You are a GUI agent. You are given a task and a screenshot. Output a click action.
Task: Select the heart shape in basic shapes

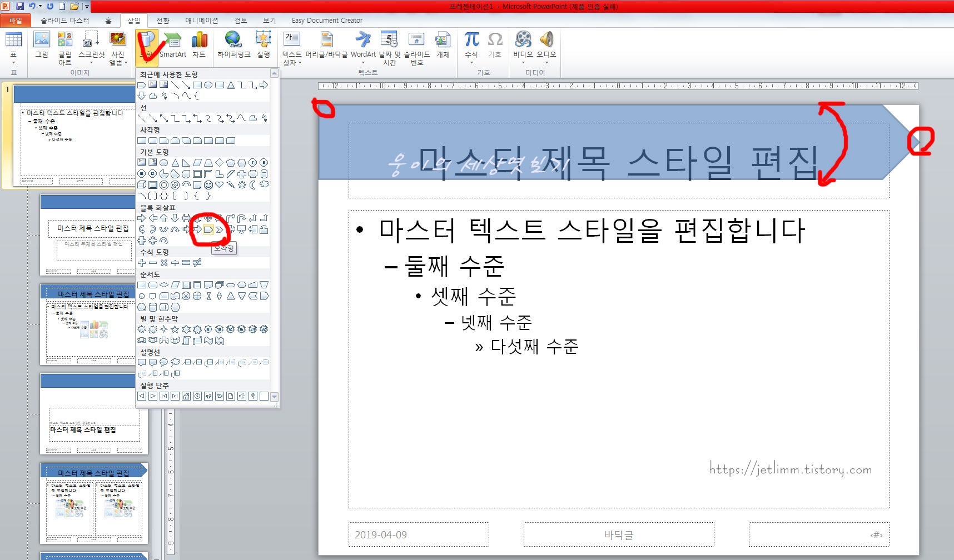[220, 184]
